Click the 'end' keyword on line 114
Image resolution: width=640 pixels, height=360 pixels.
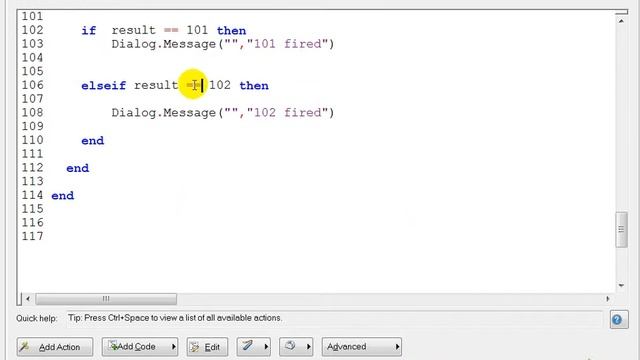pyautogui.click(x=62, y=196)
